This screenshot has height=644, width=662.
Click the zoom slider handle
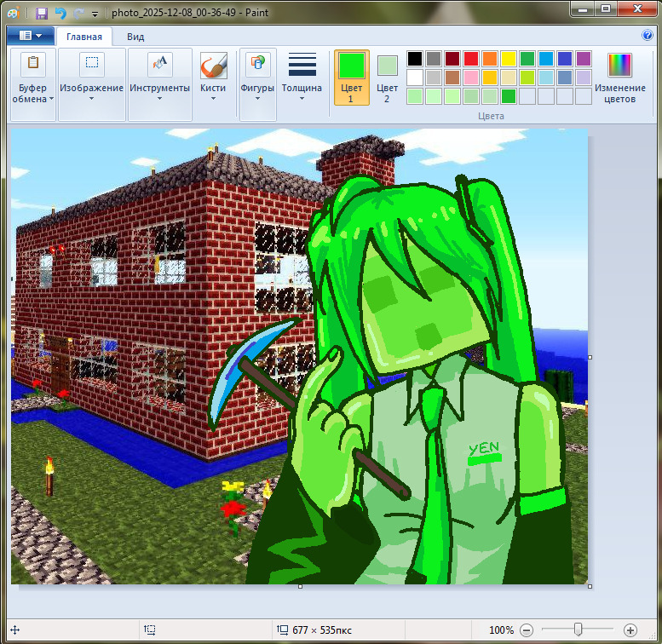coord(578,630)
